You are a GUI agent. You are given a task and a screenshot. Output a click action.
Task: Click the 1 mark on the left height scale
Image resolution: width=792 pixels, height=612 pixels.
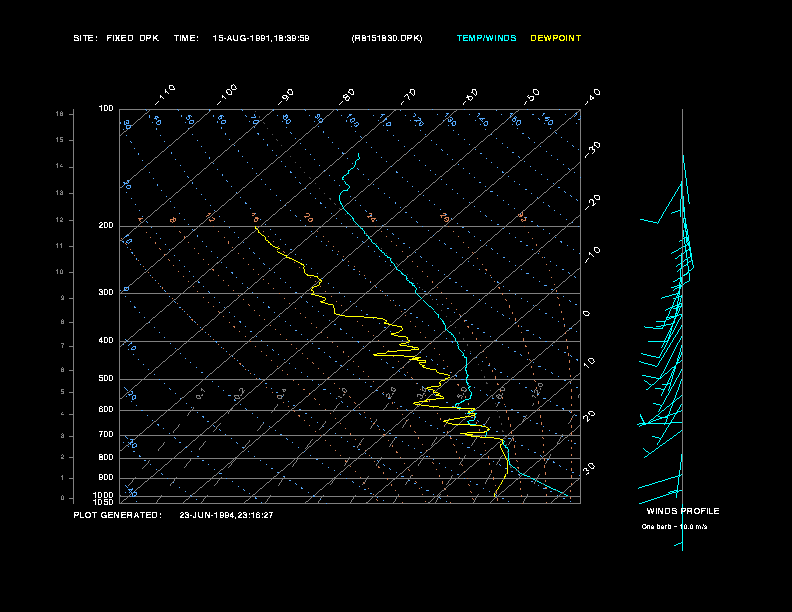click(x=63, y=478)
